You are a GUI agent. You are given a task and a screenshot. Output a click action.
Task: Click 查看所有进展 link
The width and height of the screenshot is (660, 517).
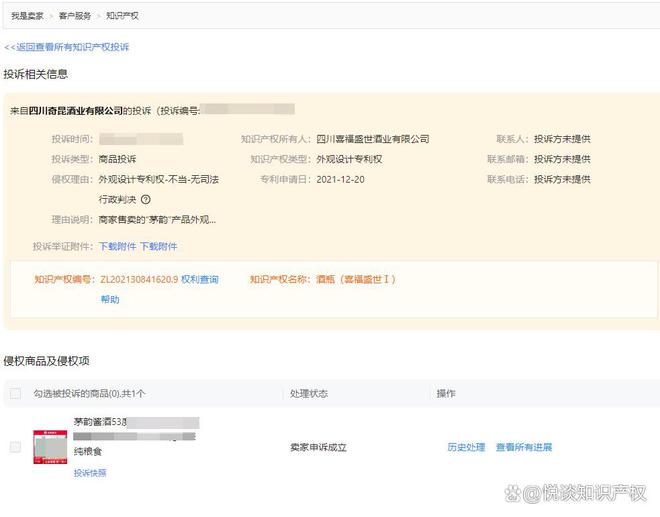[524, 447]
